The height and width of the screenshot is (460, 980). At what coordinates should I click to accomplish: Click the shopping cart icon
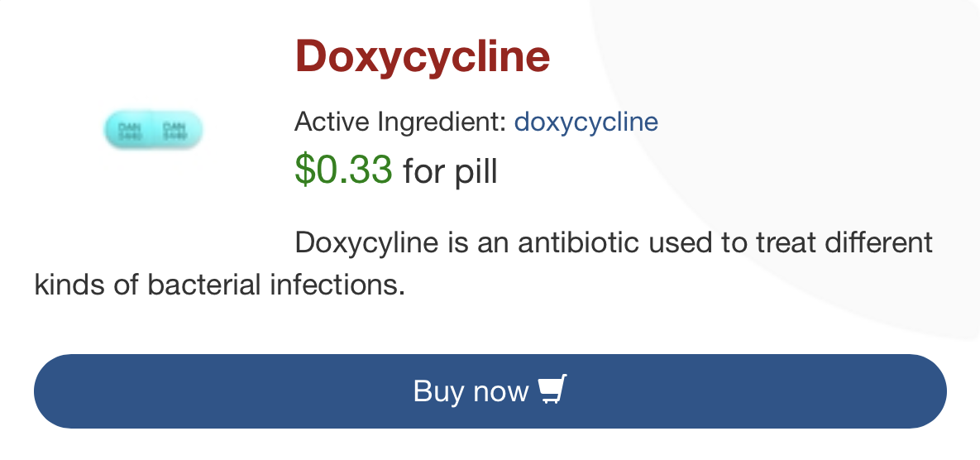pos(552,390)
